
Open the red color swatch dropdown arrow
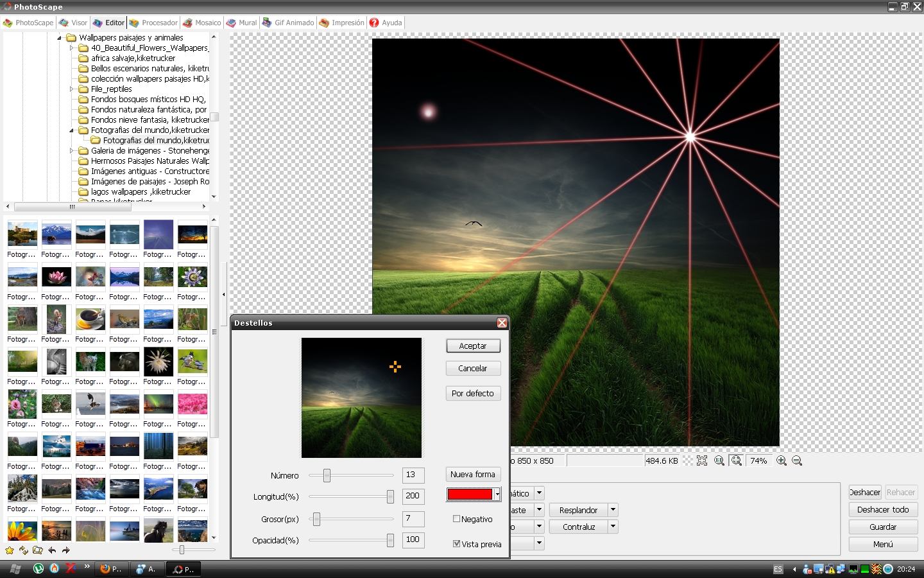pyautogui.click(x=497, y=494)
